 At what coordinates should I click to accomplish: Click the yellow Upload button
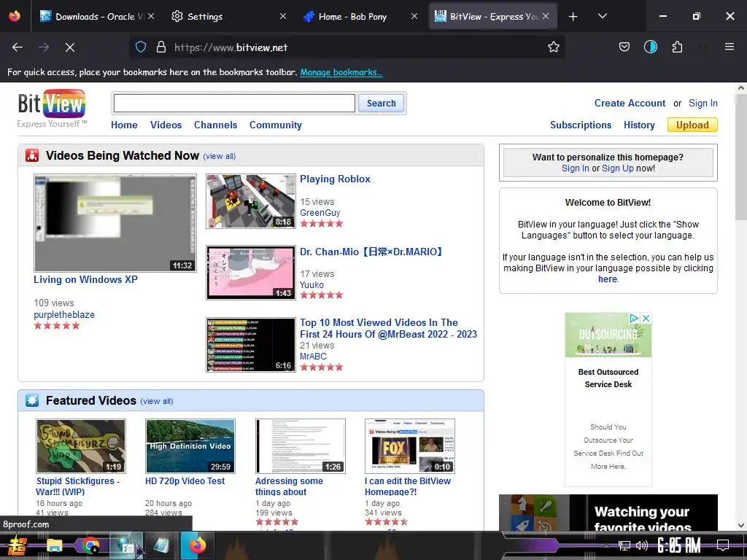tap(692, 125)
